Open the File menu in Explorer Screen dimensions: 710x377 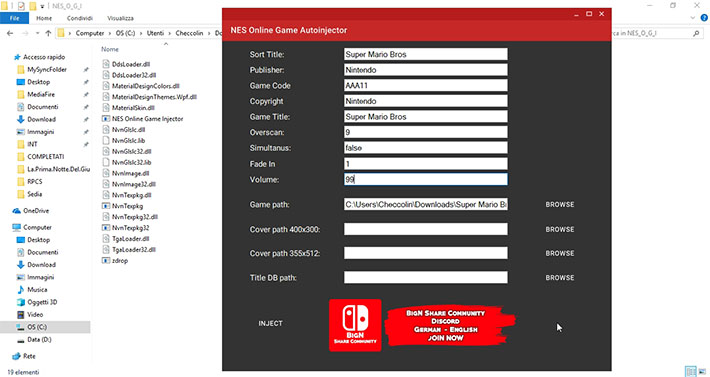point(14,18)
